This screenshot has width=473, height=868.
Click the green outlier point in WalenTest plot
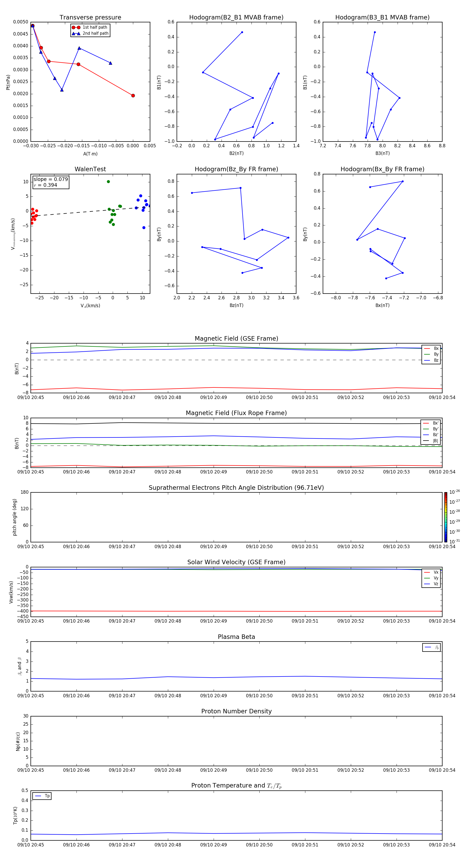[x=109, y=181]
